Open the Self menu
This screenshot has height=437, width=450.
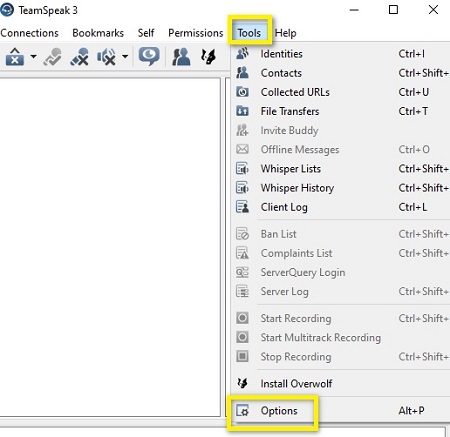point(146,33)
